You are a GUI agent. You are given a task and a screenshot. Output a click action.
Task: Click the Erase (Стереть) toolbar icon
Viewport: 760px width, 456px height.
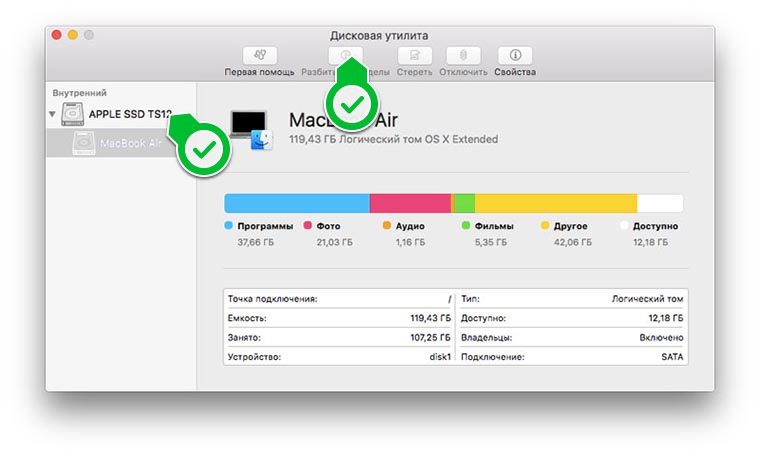pyautogui.click(x=415, y=55)
